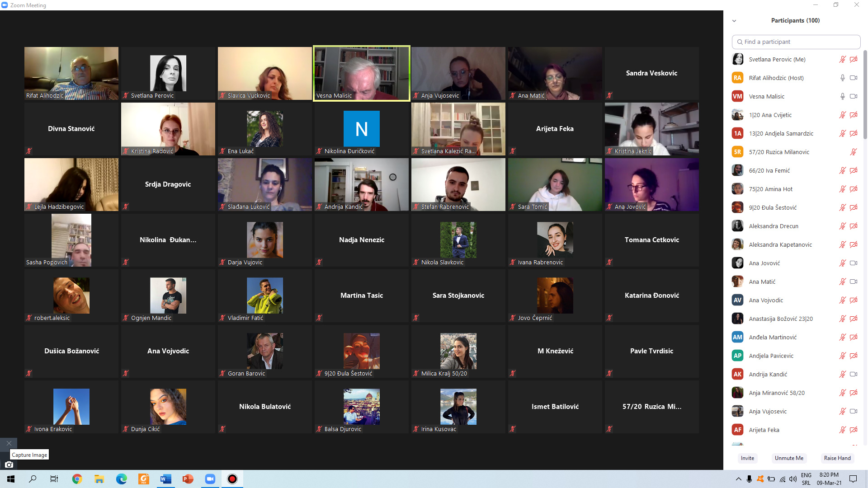Click Ana Jovović video icon in list

click(854, 263)
